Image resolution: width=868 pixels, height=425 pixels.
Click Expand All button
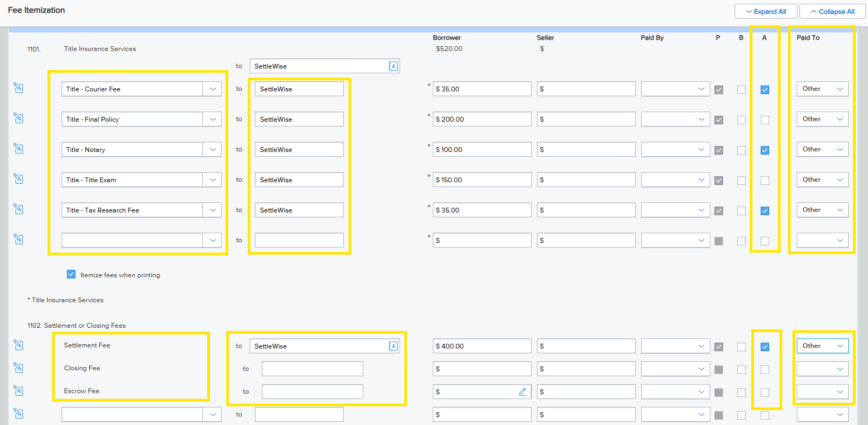tap(765, 11)
